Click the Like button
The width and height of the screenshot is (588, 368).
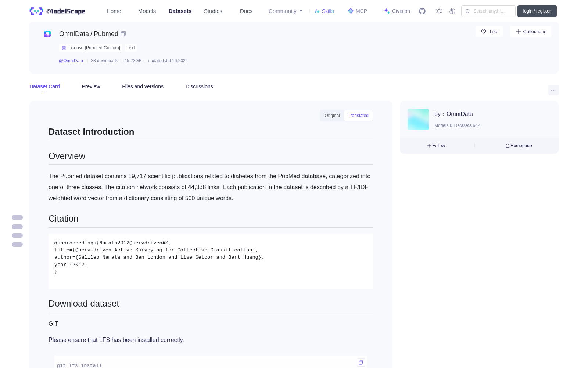click(489, 32)
